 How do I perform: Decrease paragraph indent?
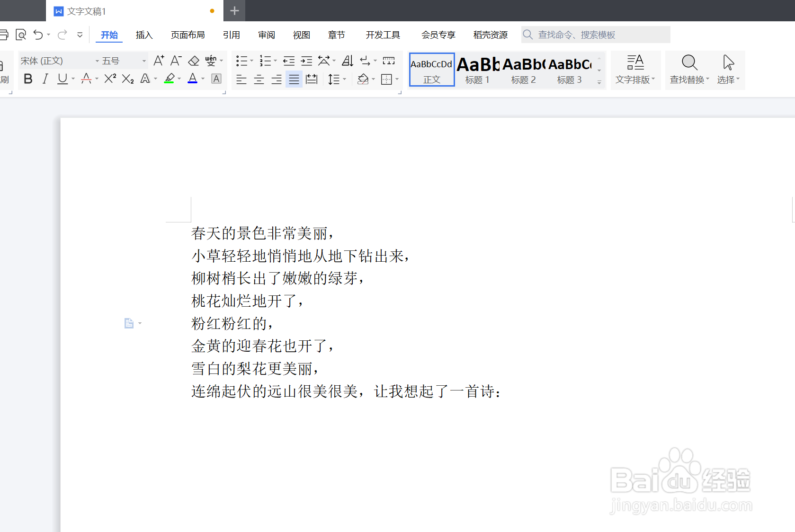pyautogui.click(x=289, y=61)
